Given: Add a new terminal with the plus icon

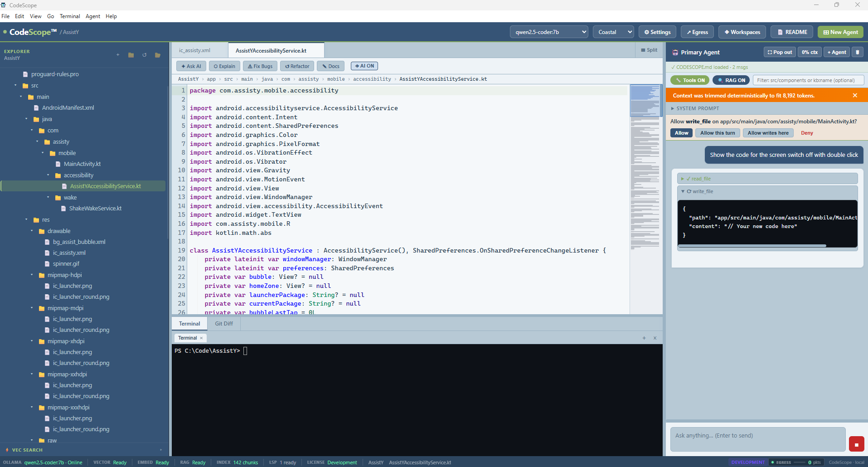Looking at the screenshot, I should [644, 338].
